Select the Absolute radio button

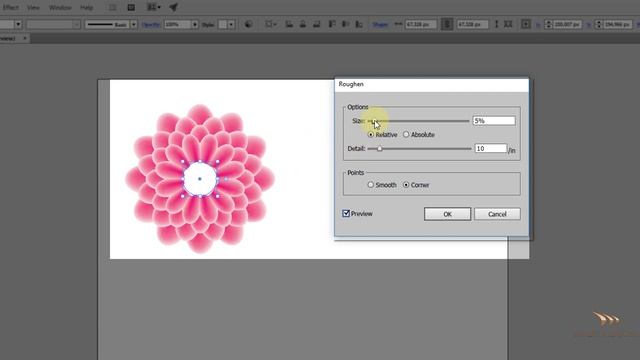point(406,134)
